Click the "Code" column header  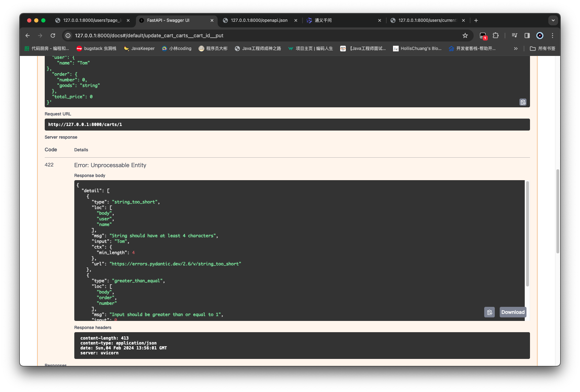51,150
